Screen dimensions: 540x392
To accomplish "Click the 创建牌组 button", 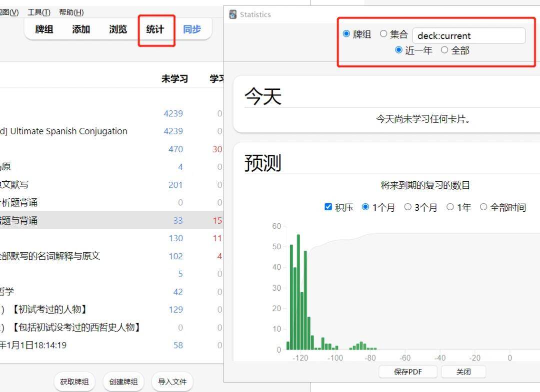I will [123, 382].
